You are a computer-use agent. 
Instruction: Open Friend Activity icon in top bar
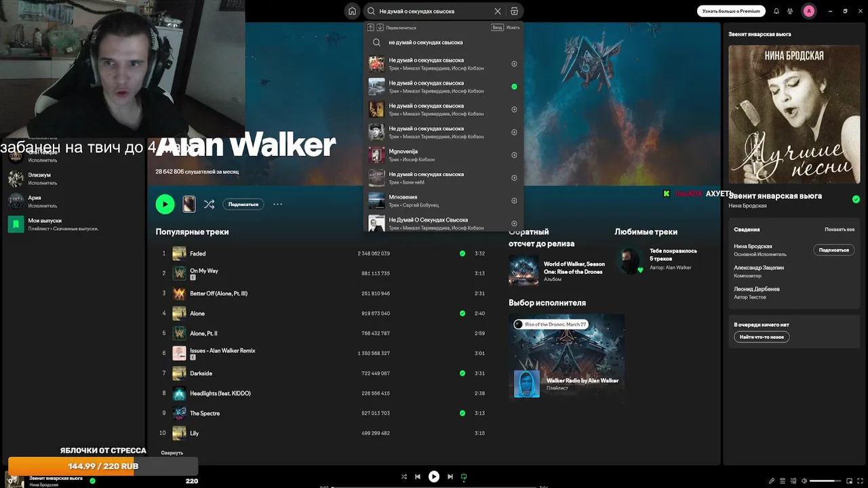point(790,11)
